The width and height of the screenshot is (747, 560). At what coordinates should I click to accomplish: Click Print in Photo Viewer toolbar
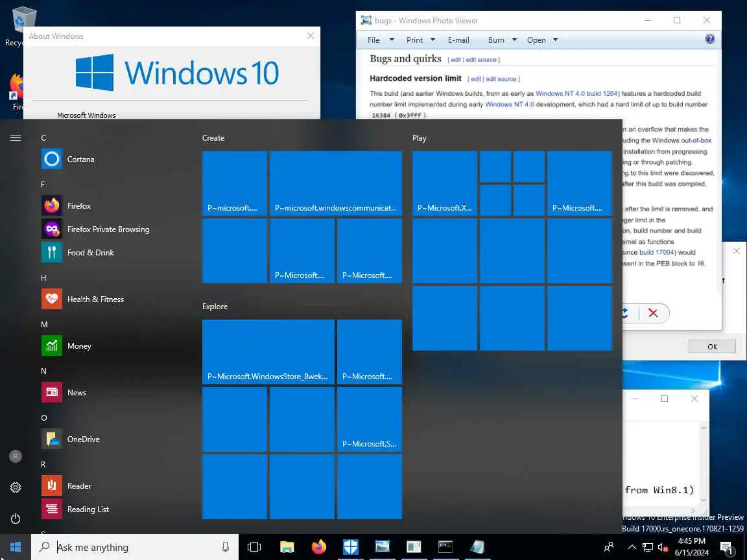[x=414, y=40]
